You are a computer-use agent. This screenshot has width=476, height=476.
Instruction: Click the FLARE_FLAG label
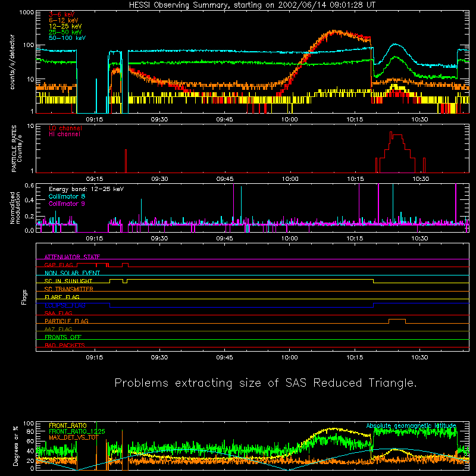tap(62, 297)
